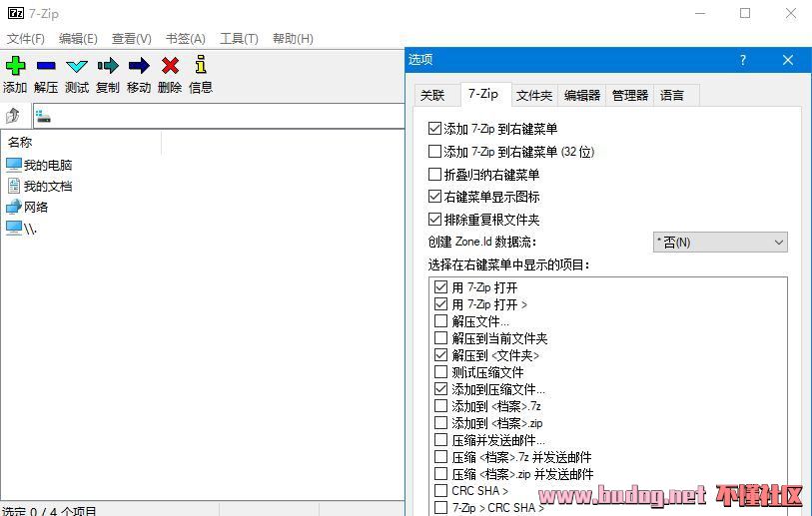Click the Move (移动) blue arrow icon

click(139, 66)
